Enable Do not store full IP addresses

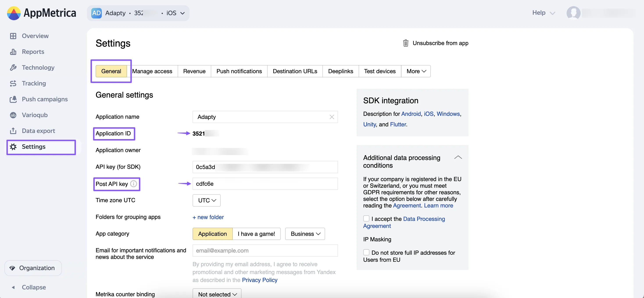366,252
